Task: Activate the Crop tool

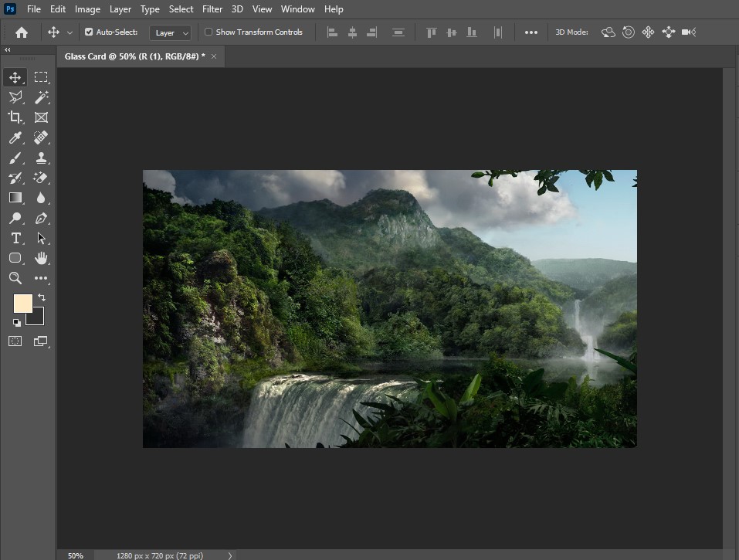Action: [x=15, y=117]
